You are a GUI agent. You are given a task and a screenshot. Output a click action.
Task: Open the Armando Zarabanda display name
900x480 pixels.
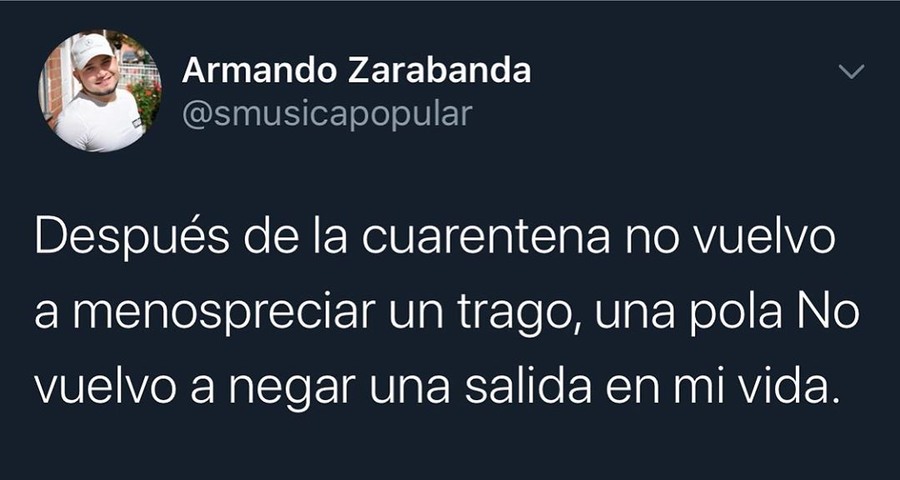356,71
